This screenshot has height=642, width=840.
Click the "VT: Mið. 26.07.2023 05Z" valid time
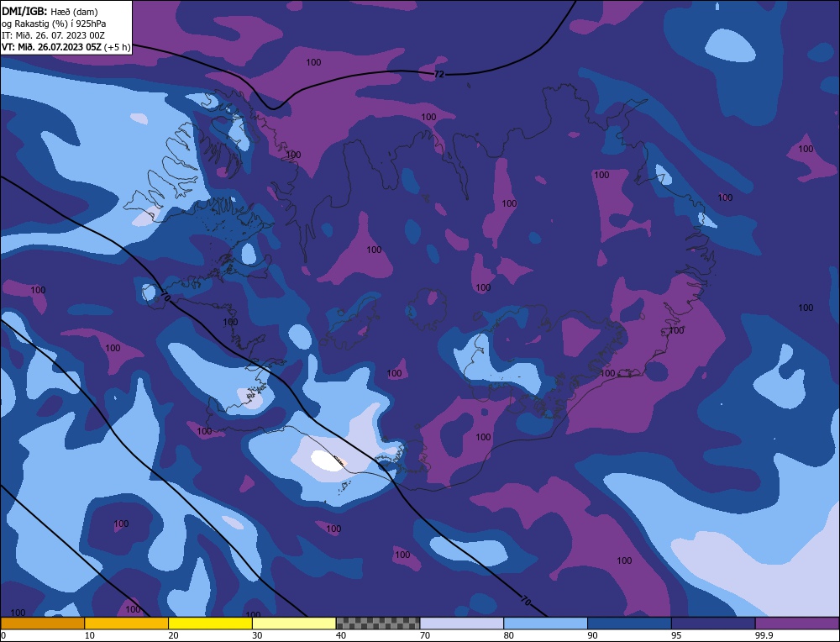point(51,46)
